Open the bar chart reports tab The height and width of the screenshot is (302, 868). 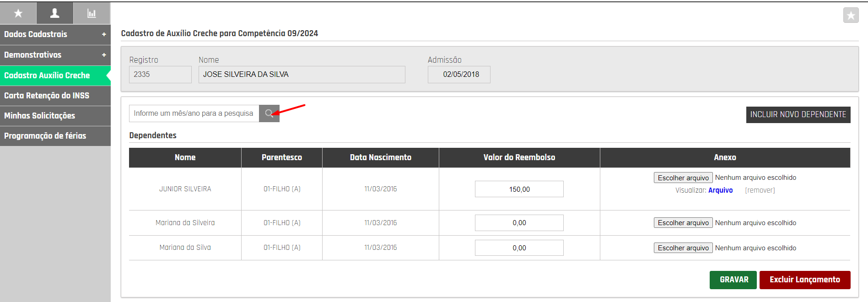(92, 13)
